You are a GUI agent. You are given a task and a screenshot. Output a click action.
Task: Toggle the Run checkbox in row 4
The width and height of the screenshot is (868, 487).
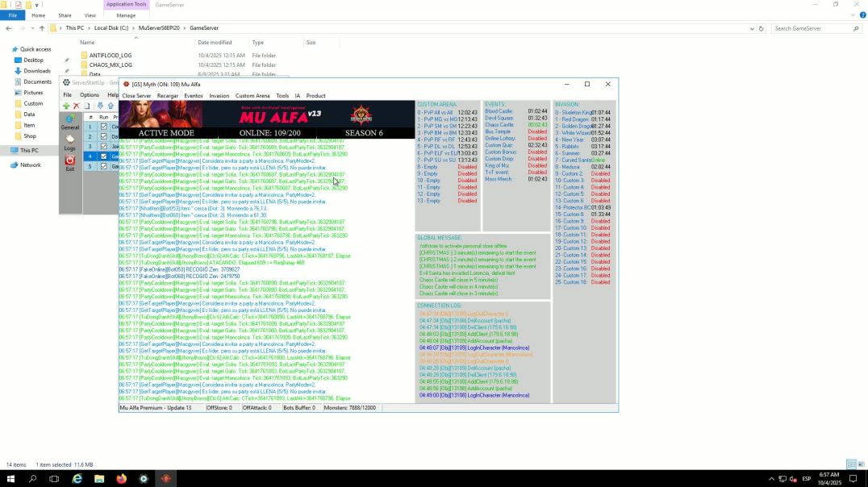pyautogui.click(x=103, y=156)
